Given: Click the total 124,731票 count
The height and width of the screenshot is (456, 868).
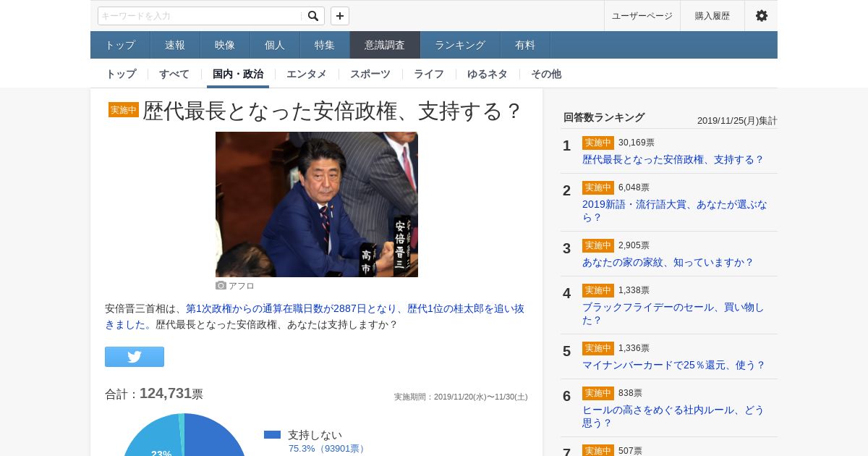Looking at the screenshot, I should pos(171,393).
